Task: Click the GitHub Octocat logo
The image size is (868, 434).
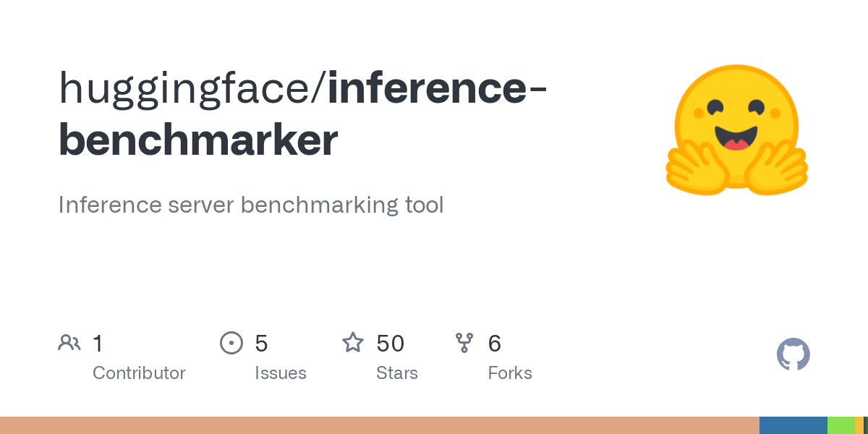Action: coord(793,354)
